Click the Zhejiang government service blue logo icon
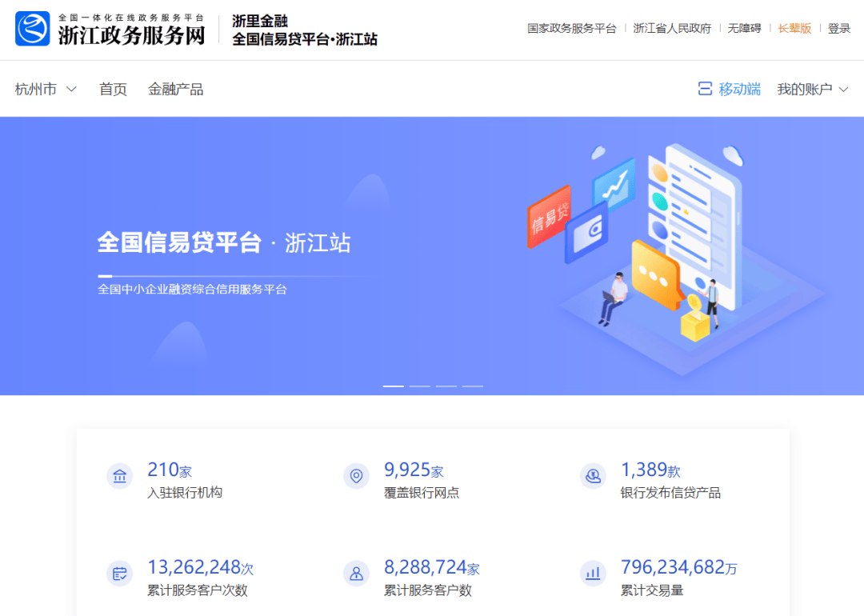This screenshot has height=616, width=864. [x=33, y=29]
